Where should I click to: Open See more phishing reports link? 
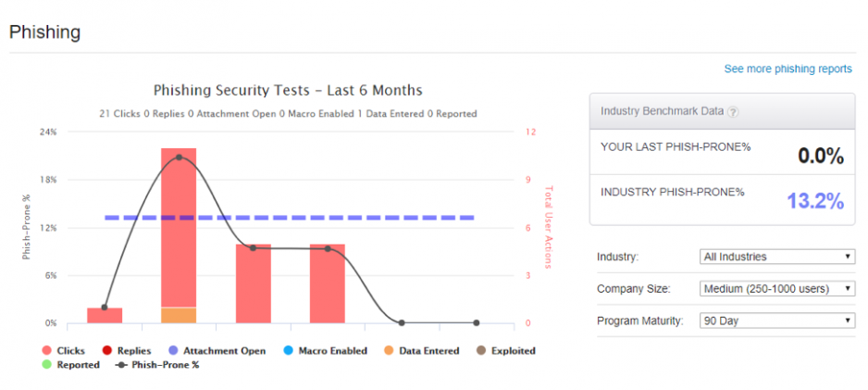click(x=788, y=69)
